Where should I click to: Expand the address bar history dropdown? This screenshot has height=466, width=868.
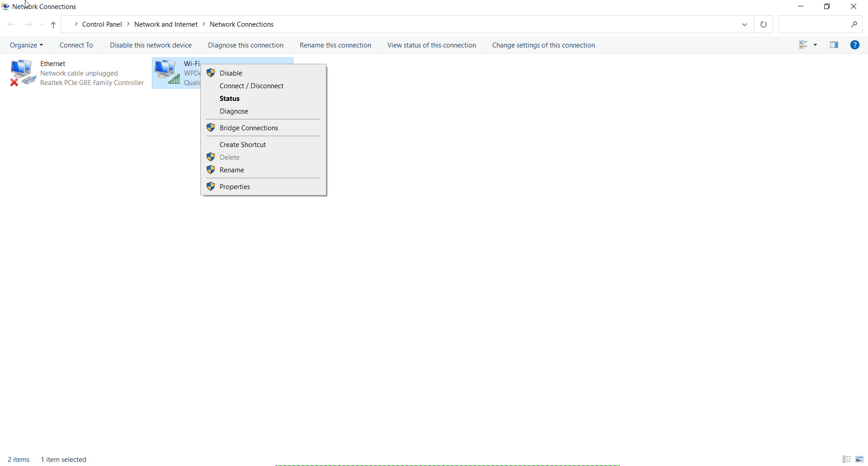pyautogui.click(x=745, y=25)
